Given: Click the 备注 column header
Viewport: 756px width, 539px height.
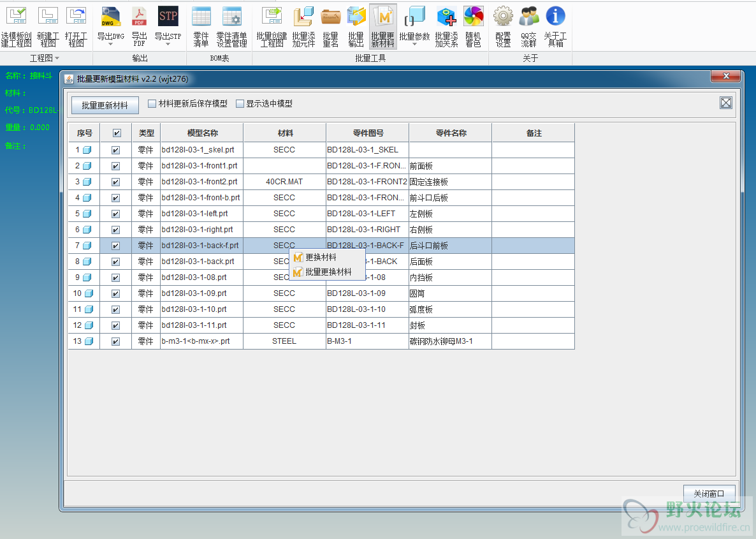Looking at the screenshot, I should click(x=534, y=133).
